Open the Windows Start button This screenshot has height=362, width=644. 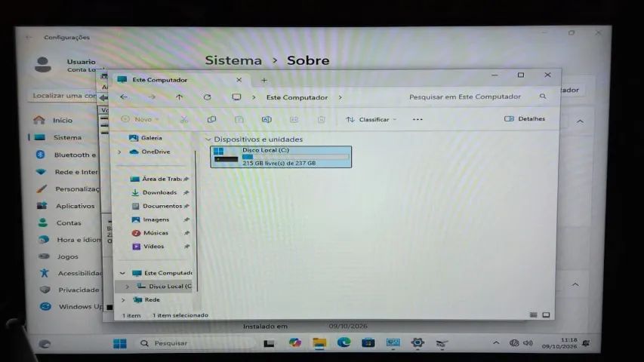pos(120,343)
